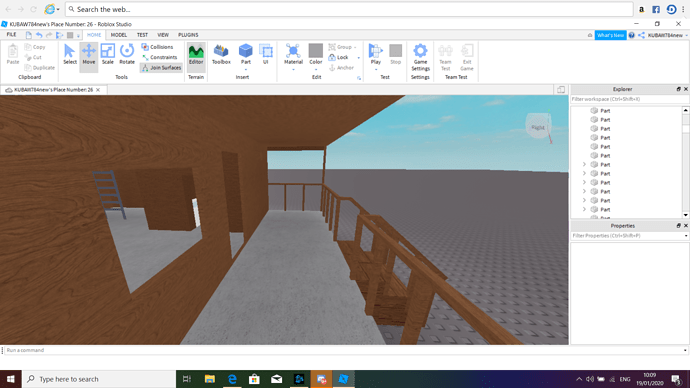Open the Color dropdown arrow
The width and height of the screenshot is (690, 388).
[x=316, y=69]
